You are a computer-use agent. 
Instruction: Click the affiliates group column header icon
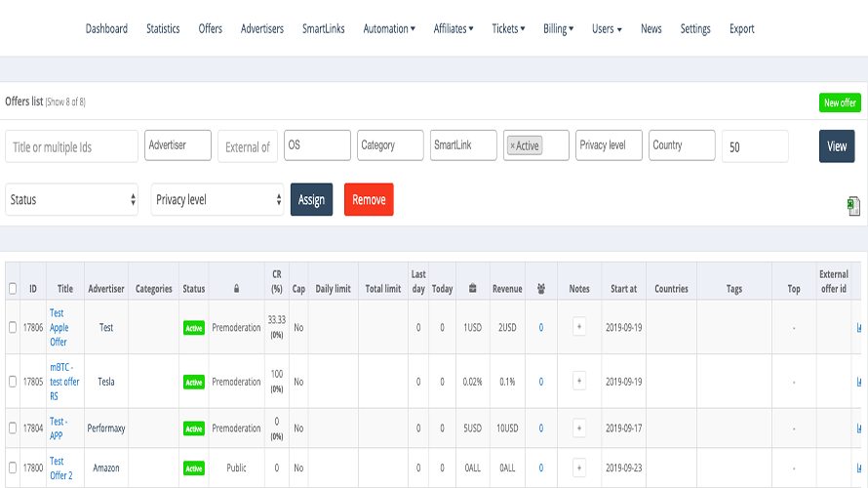click(540, 289)
